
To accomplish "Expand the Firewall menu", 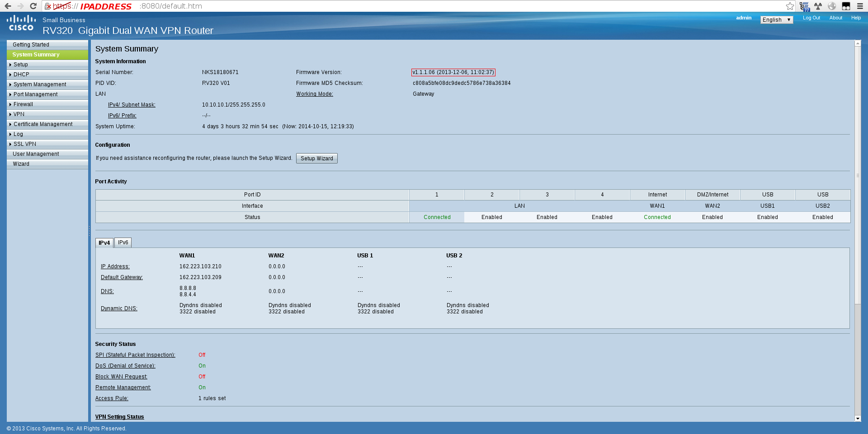I will coord(47,104).
